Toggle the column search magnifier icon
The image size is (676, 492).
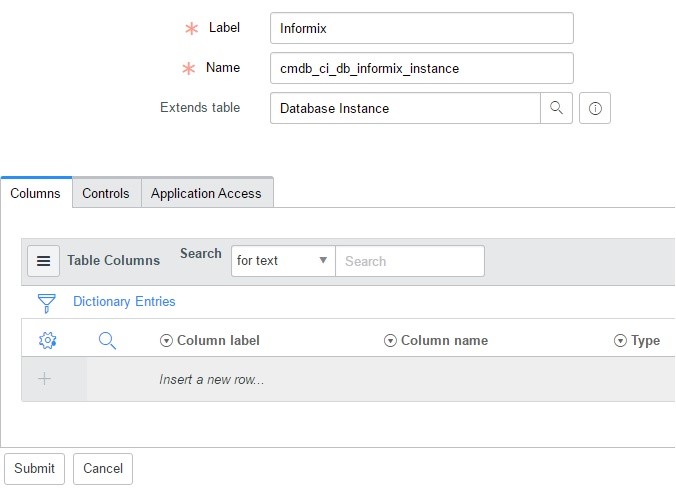click(x=107, y=341)
